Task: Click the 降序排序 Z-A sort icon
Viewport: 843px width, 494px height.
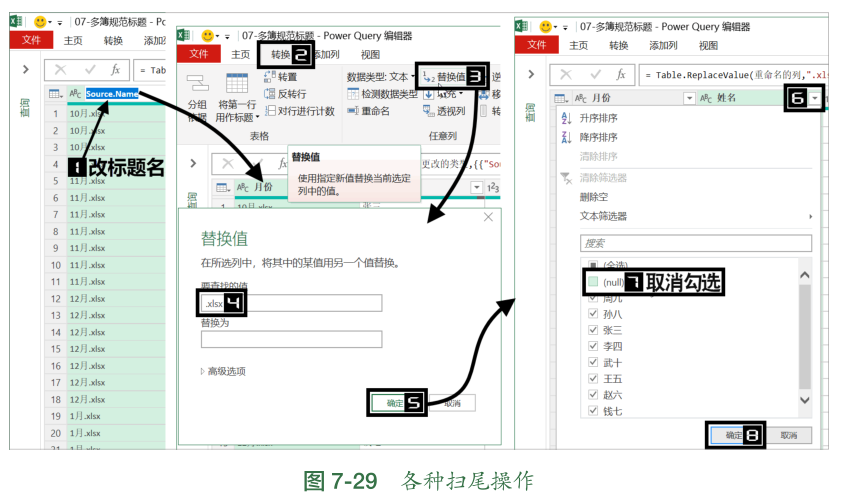Action: click(x=566, y=138)
